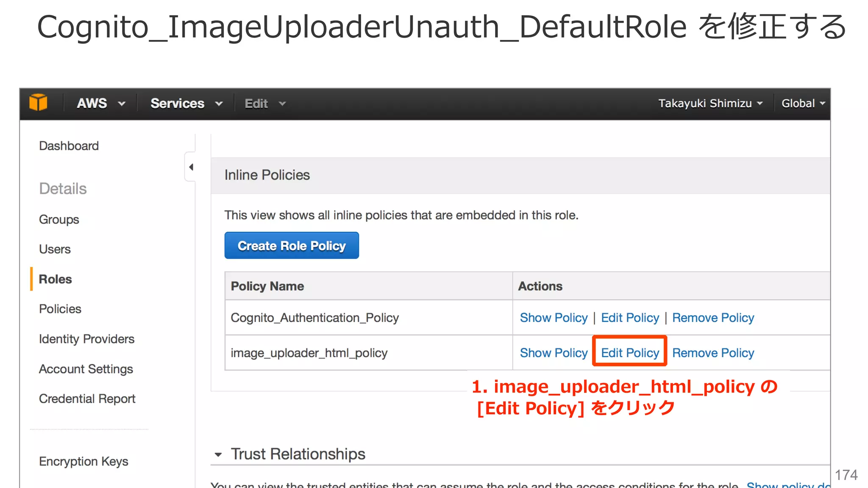Click the Cognito_Authentication_Policy name cell
This screenshot has height=488, width=868.
pos(369,318)
